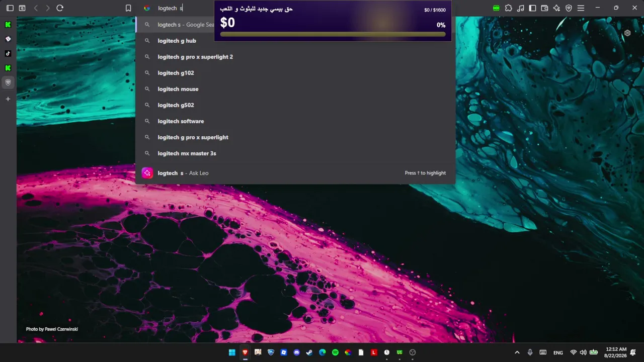Open the new tab page customize gear

[x=627, y=33]
